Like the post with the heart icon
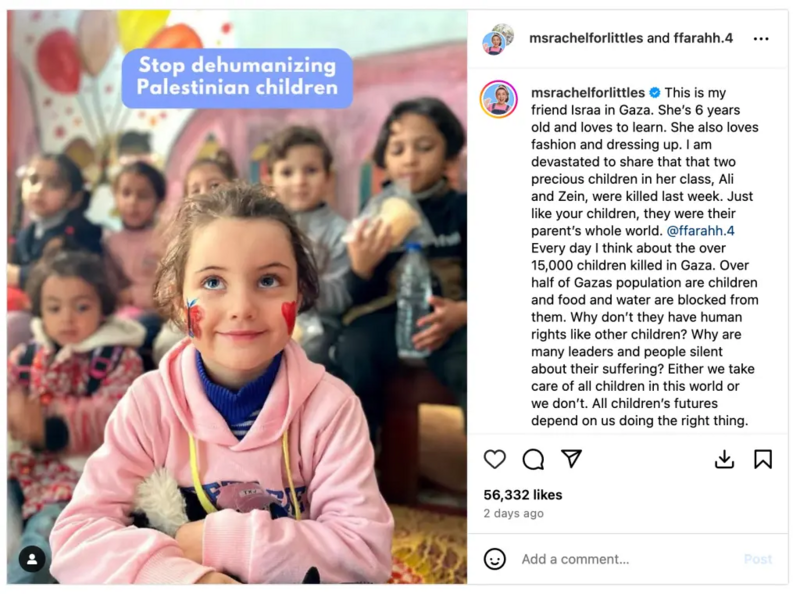The width and height of the screenshot is (800, 594). [494, 459]
